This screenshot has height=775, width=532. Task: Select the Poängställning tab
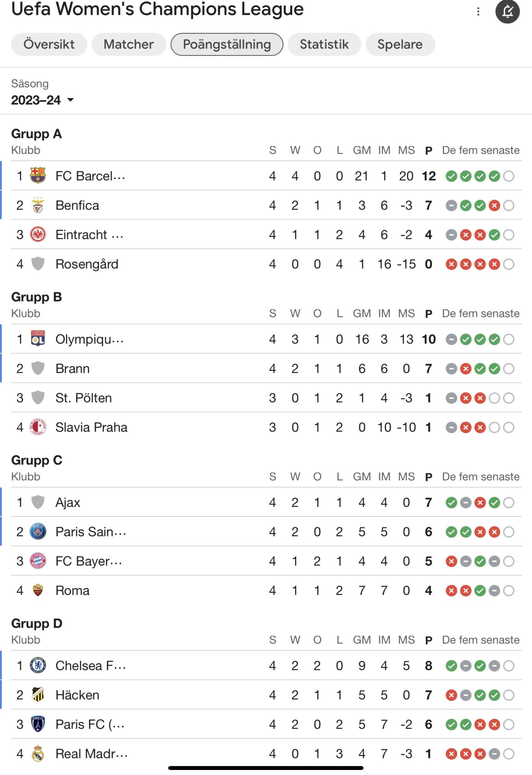[227, 44]
